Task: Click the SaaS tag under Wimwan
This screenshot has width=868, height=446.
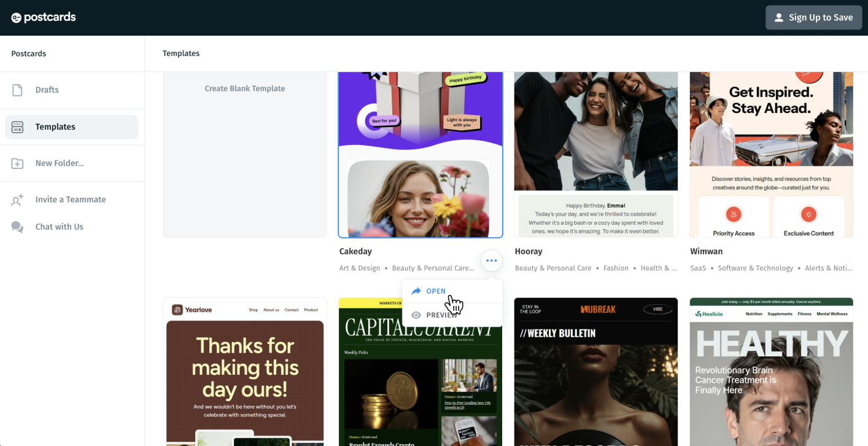Action: [699, 268]
